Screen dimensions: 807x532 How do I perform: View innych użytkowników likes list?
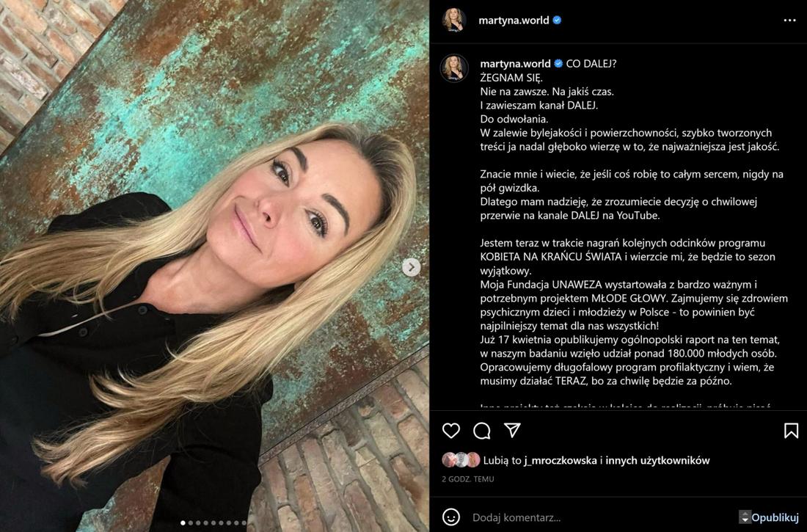(x=657, y=460)
